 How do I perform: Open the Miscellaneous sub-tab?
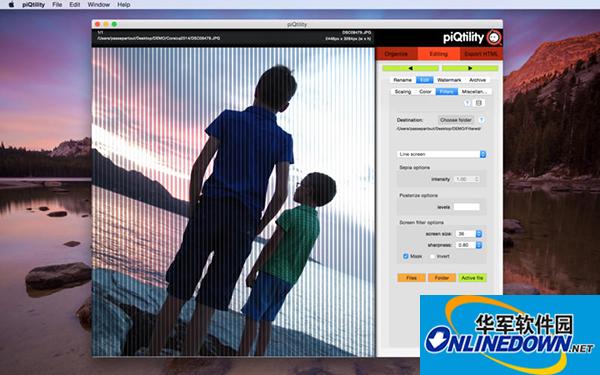tap(474, 92)
